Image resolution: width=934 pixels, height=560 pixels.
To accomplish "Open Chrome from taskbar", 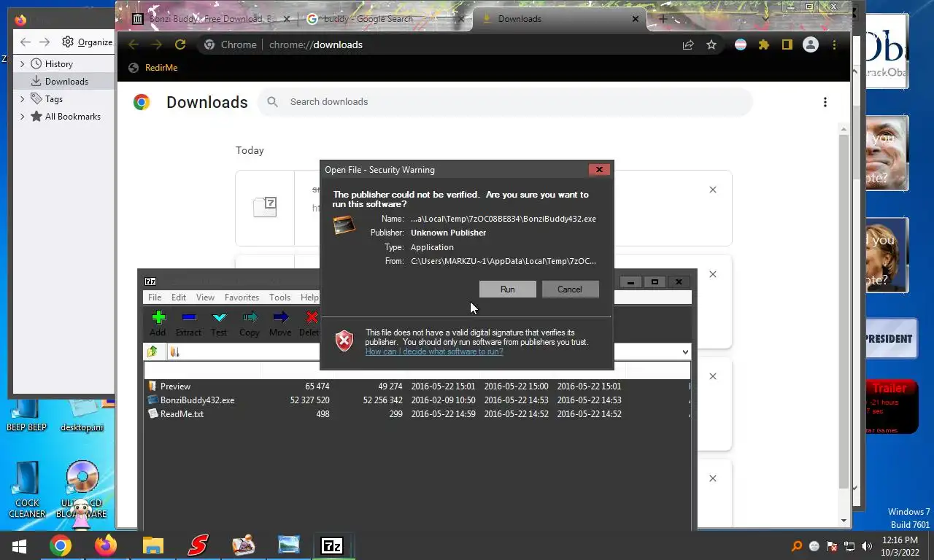I will [x=61, y=545].
